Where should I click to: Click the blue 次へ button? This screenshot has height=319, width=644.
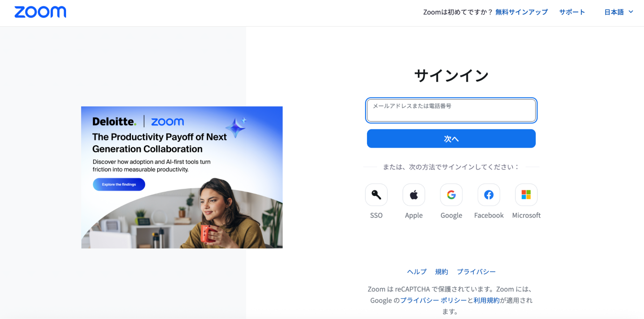[x=451, y=139]
